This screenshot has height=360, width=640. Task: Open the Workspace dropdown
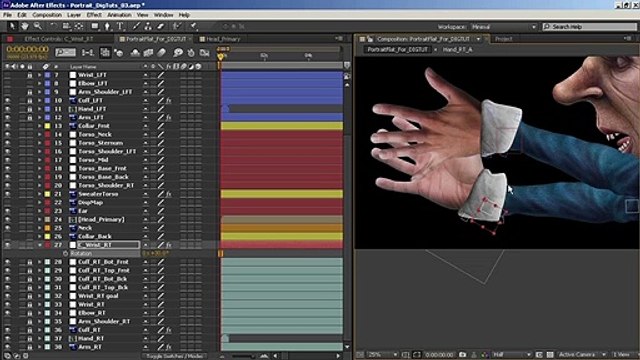[x=503, y=27]
